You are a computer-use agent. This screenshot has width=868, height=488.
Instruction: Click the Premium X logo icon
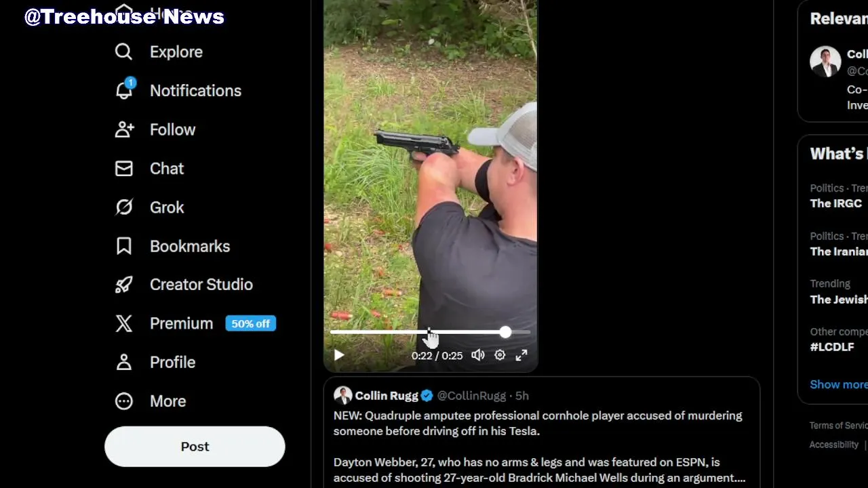[x=123, y=323]
